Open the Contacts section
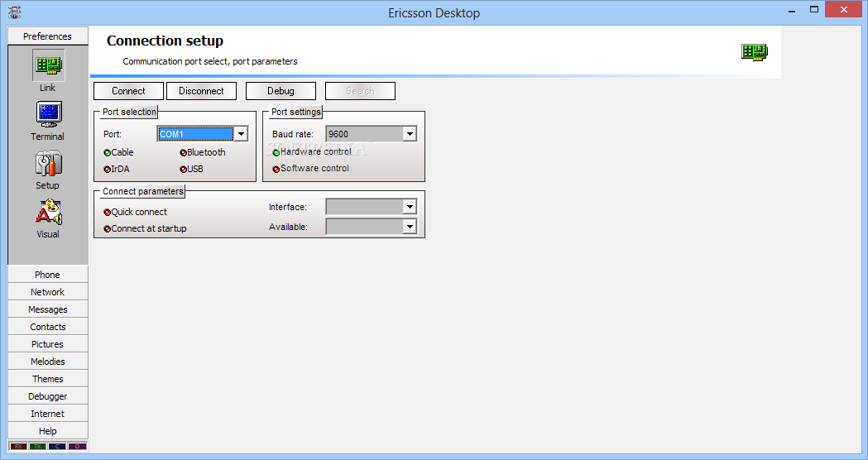This screenshot has height=460, width=868. [48, 327]
